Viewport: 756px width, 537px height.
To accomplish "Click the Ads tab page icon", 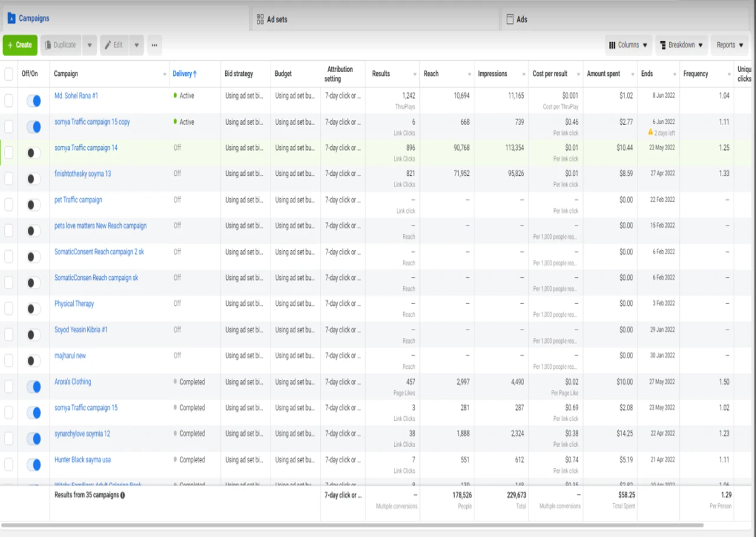I will tap(510, 19).
